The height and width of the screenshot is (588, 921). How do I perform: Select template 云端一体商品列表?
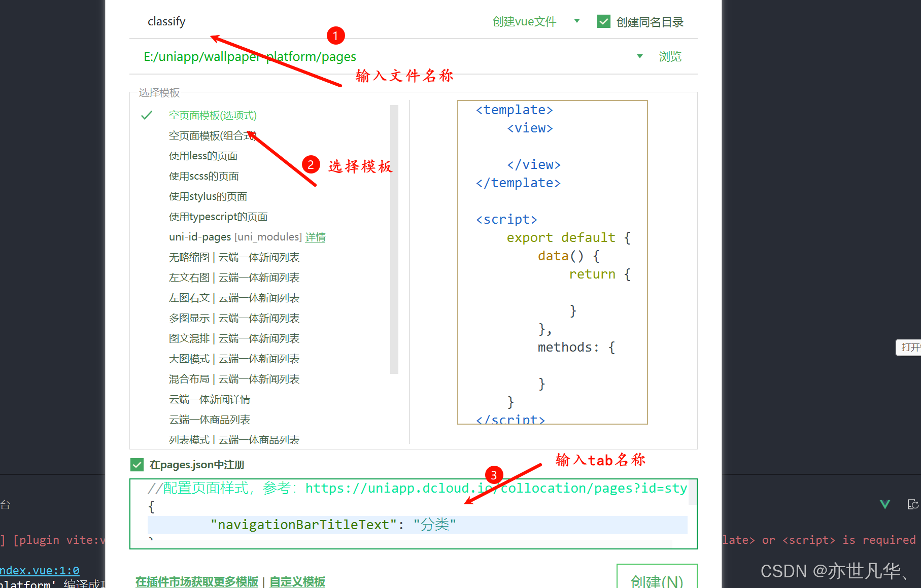[x=210, y=420]
